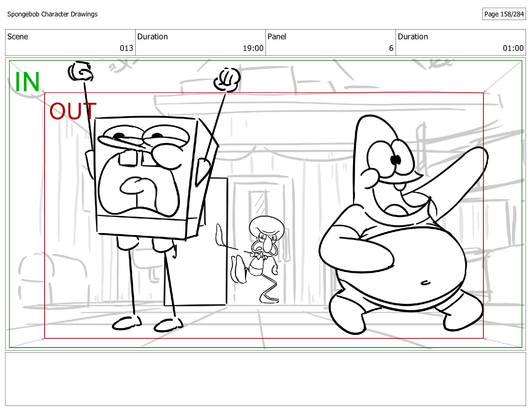Viewport: 532px width, 411px height.
Task: Select the scene duration value 19:00
Action: click(253, 48)
